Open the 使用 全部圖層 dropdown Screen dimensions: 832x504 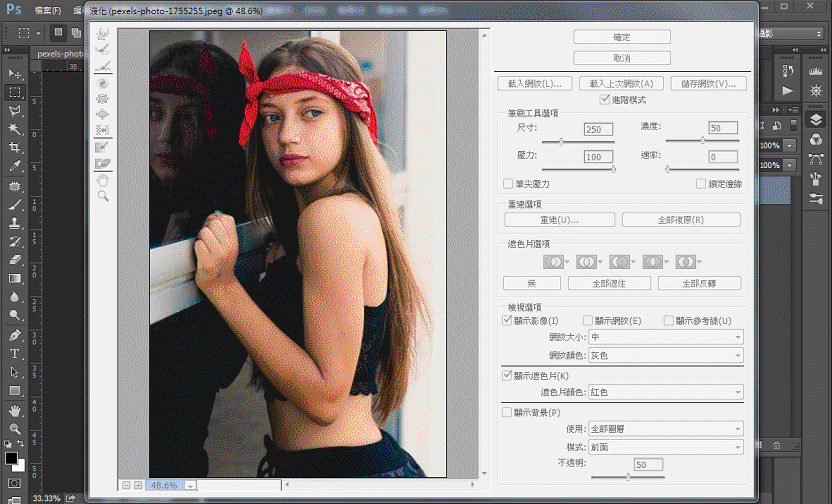pos(666,429)
